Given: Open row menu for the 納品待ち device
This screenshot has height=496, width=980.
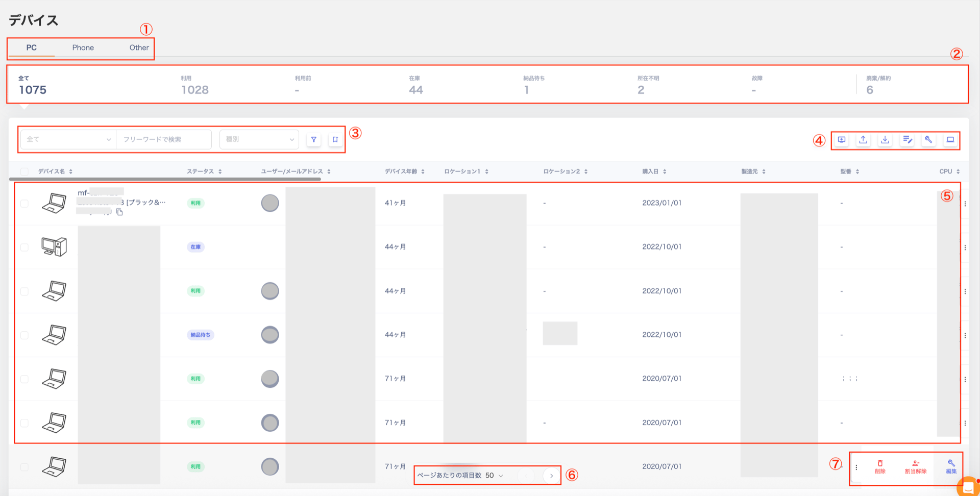Looking at the screenshot, I should [x=965, y=335].
